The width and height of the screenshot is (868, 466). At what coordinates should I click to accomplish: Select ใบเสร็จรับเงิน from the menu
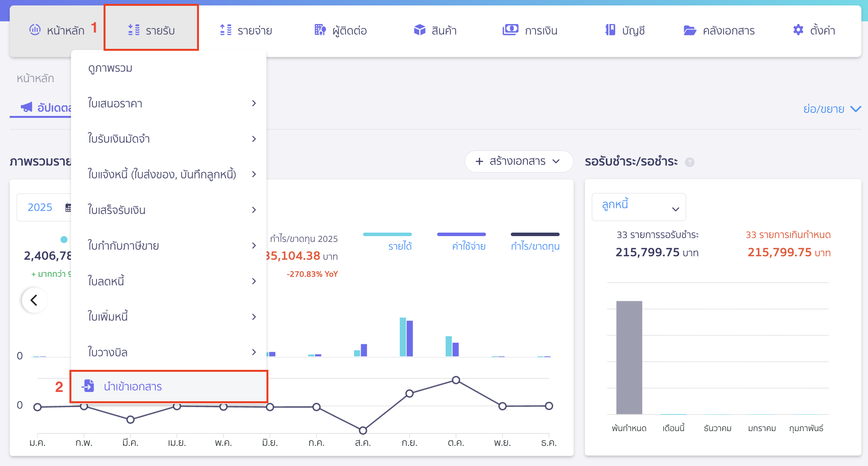point(116,210)
